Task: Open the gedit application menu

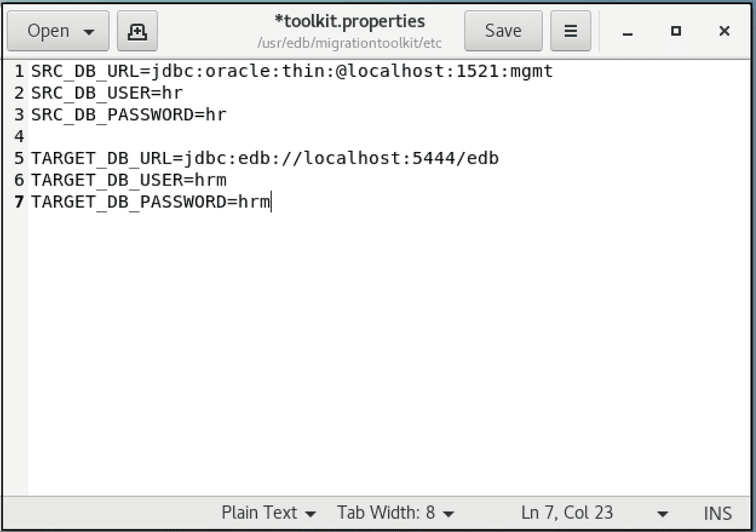Action: 570,31
